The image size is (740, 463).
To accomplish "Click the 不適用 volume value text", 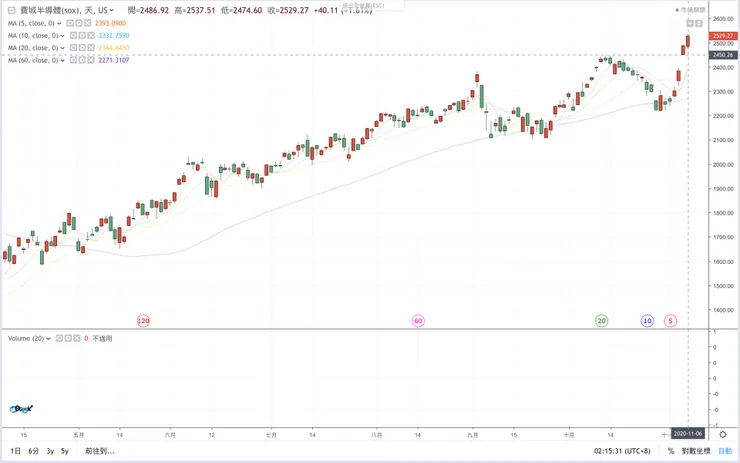I will [x=102, y=338].
